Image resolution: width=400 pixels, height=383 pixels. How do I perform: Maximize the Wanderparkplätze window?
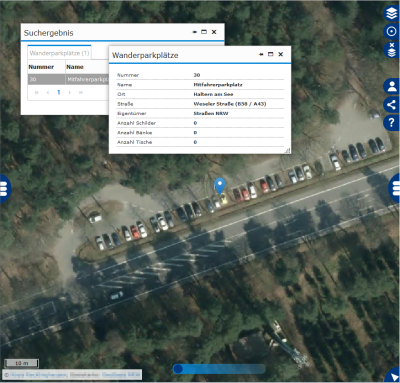click(271, 54)
